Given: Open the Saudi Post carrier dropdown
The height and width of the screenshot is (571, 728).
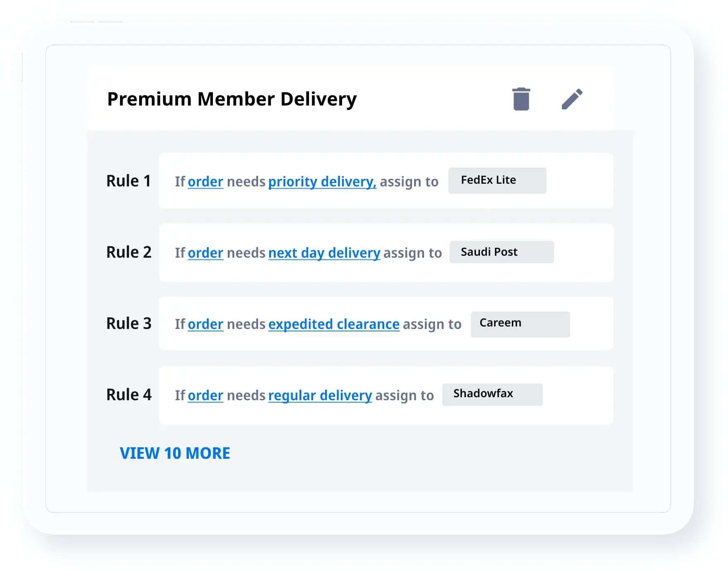Looking at the screenshot, I should 501,252.
